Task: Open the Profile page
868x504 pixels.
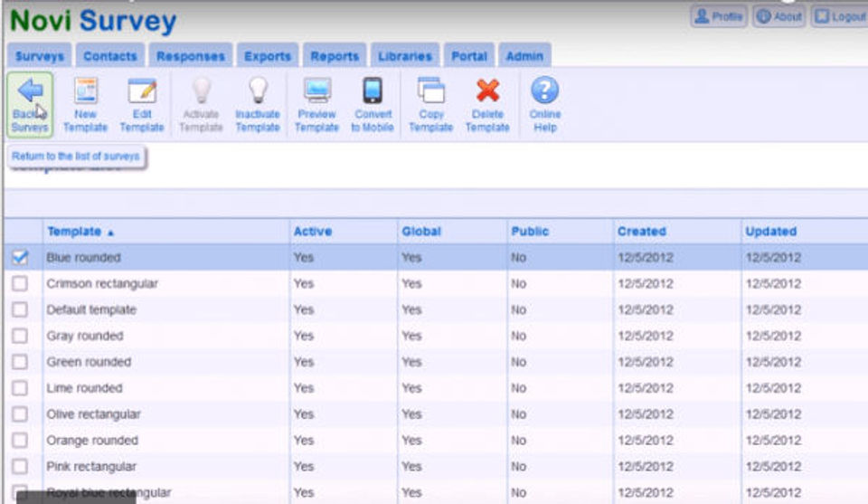Action: [719, 16]
